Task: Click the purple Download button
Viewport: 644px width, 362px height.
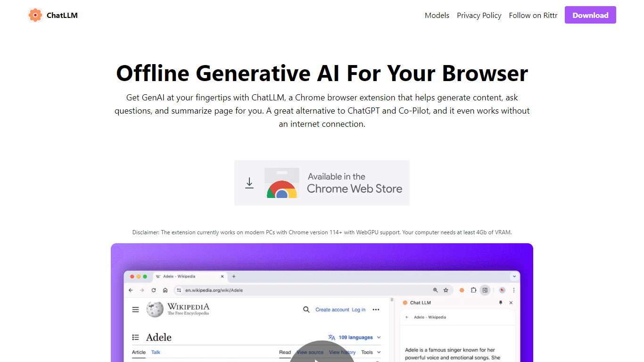Action: [x=590, y=15]
